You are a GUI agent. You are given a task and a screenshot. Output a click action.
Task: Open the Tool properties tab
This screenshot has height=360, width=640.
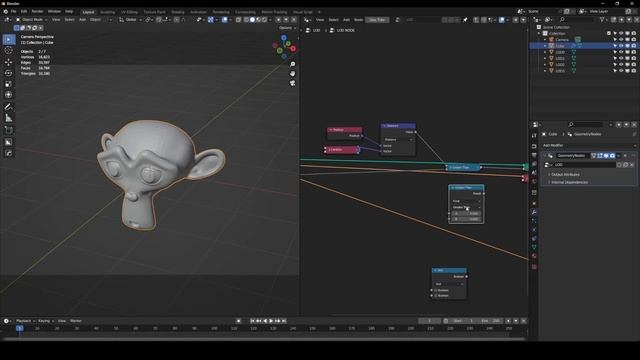tap(534, 136)
